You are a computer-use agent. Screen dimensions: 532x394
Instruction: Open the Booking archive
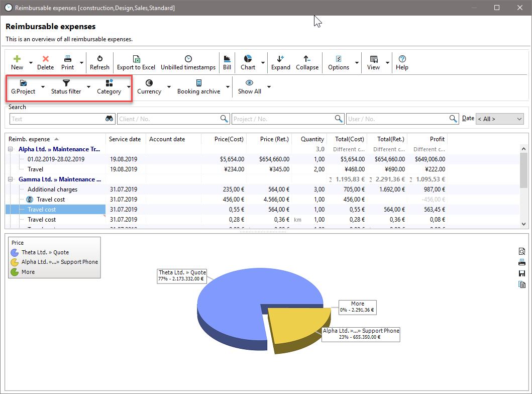[x=198, y=83]
